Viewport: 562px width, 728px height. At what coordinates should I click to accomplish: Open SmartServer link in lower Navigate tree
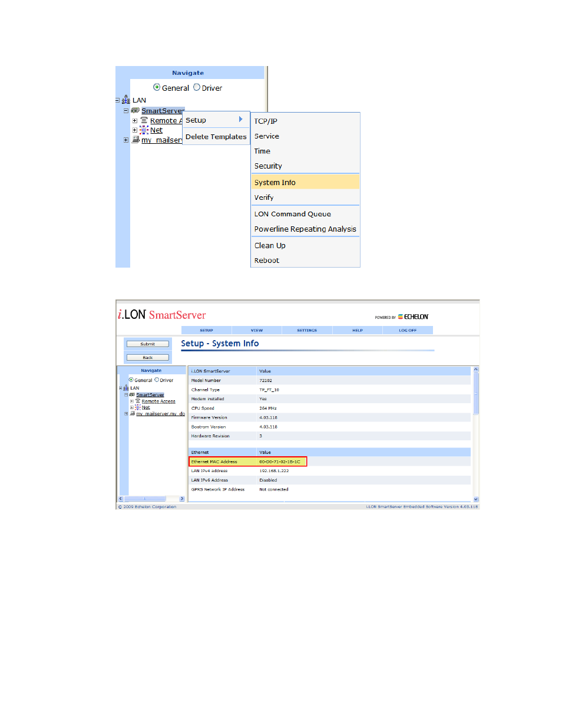click(150, 394)
